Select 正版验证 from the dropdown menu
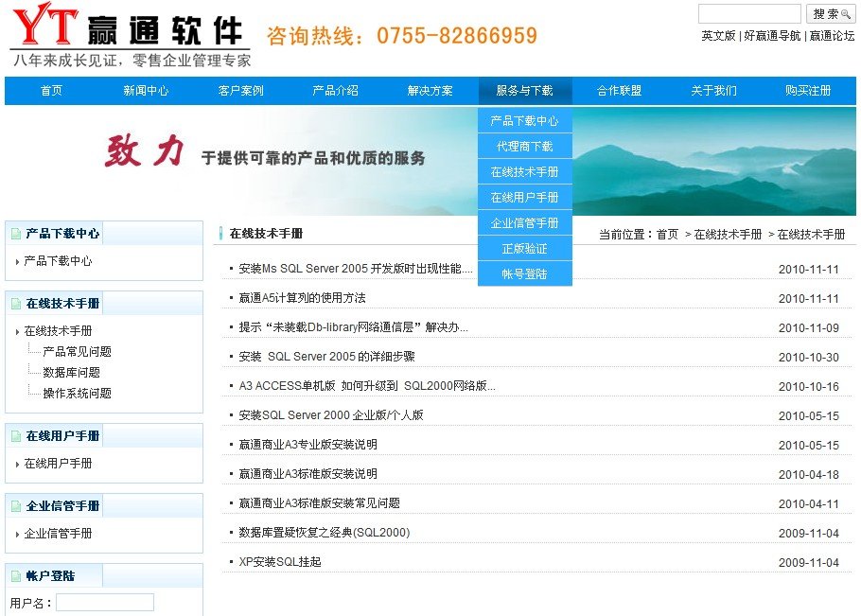861x616 pixels. click(x=524, y=249)
